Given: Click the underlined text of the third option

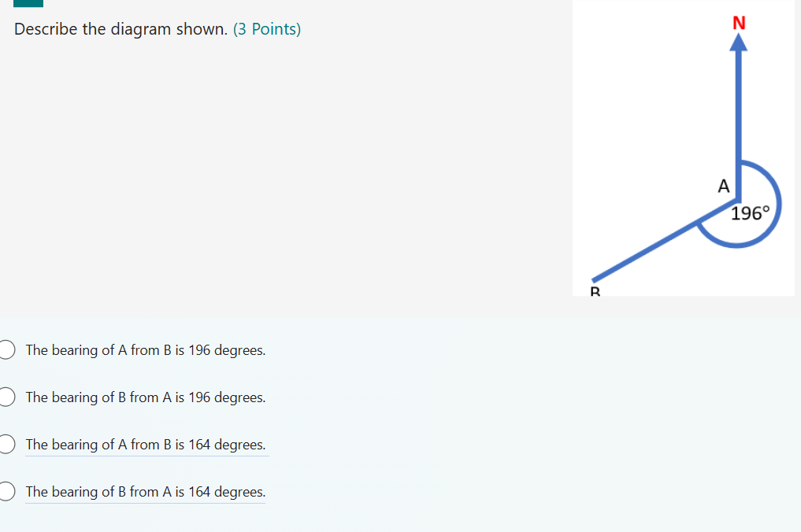Looking at the screenshot, I should coord(146,445).
